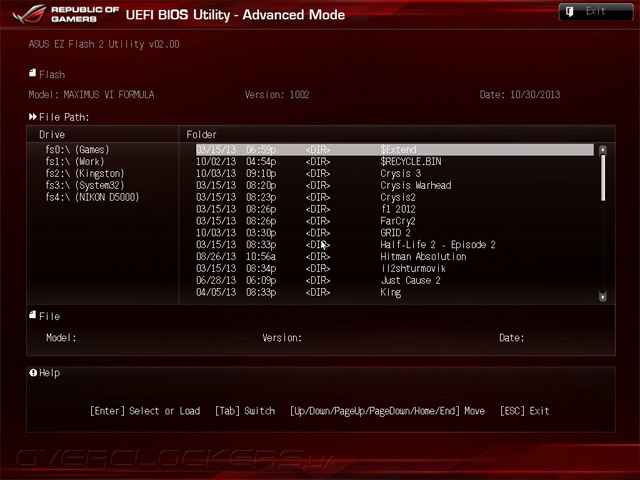Select drive fs0:\ (Games)
The image size is (640, 480).
tap(77, 150)
